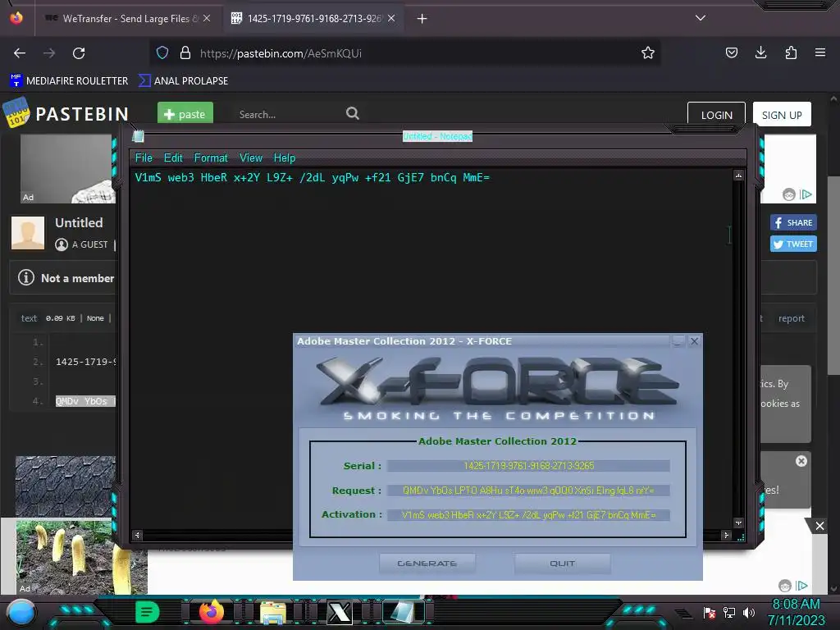Click the Activation field in X-FORCE
This screenshot has width=840, height=630.
point(528,515)
